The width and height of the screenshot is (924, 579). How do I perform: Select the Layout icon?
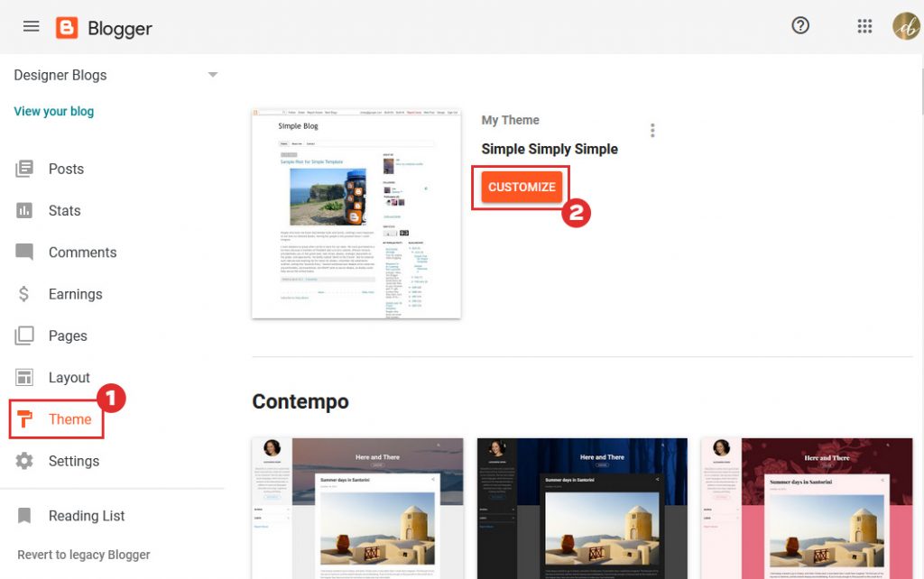click(x=24, y=377)
